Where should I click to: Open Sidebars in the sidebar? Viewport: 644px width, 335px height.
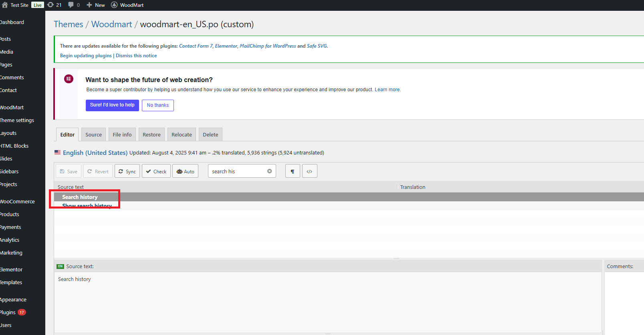pos(10,171)
